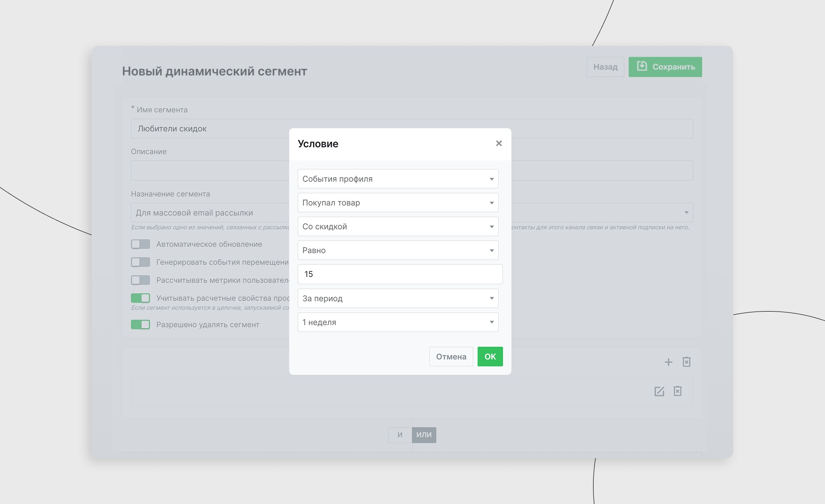
Task: Toggle Автоматическое обновление switch
Action: click(140, 244)
